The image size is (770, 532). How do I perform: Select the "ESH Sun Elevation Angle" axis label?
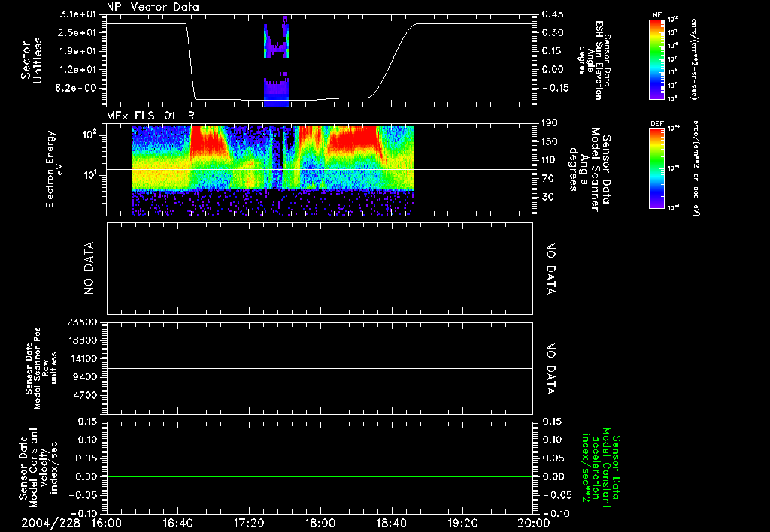(594, 60)
